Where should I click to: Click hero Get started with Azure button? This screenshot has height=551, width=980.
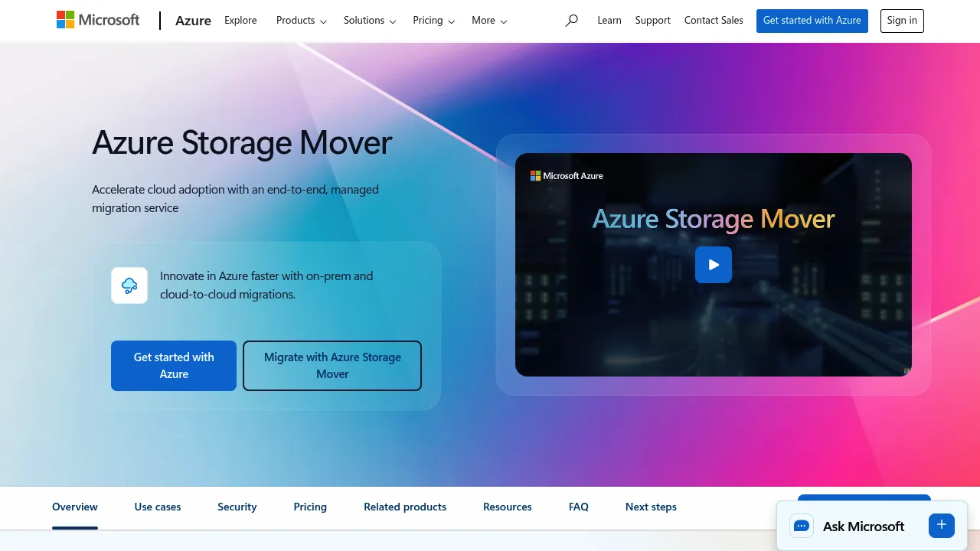174,366
